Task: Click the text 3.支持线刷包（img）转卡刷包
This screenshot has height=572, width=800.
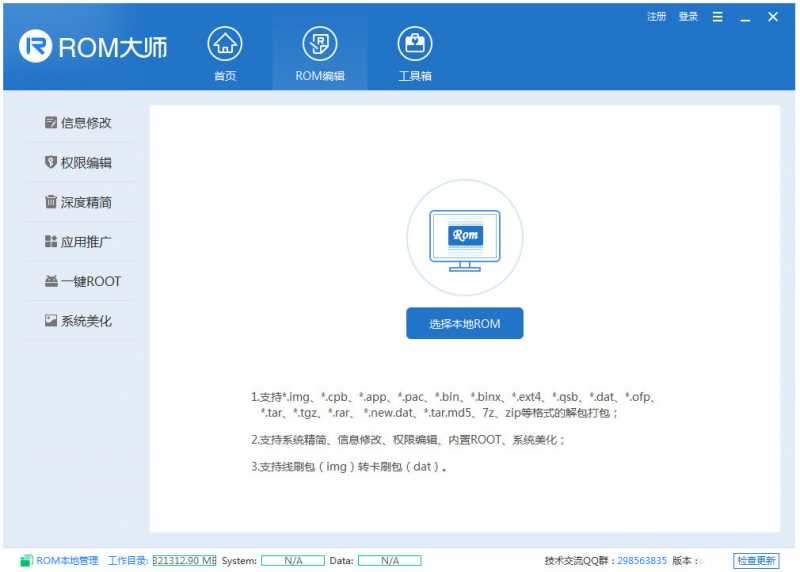Action: (x=348, y=466)
